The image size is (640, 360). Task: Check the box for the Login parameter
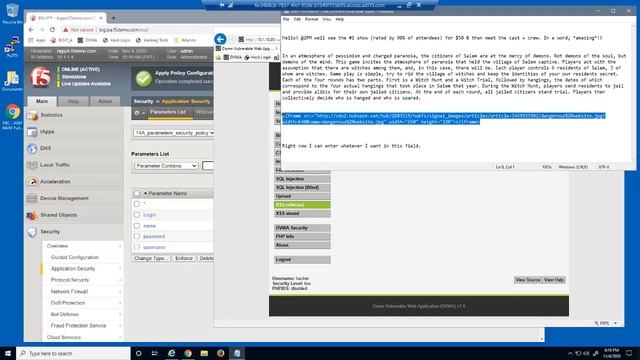click(137, 215)
